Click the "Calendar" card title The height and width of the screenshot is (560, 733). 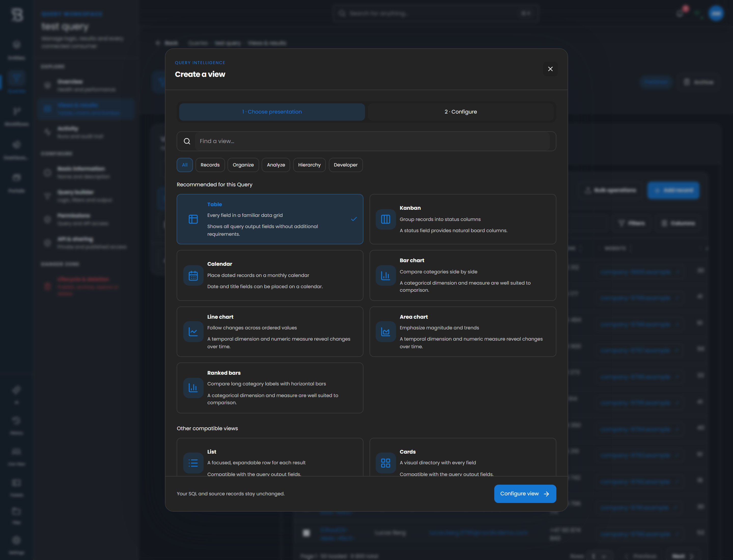(x=219, y=264)
